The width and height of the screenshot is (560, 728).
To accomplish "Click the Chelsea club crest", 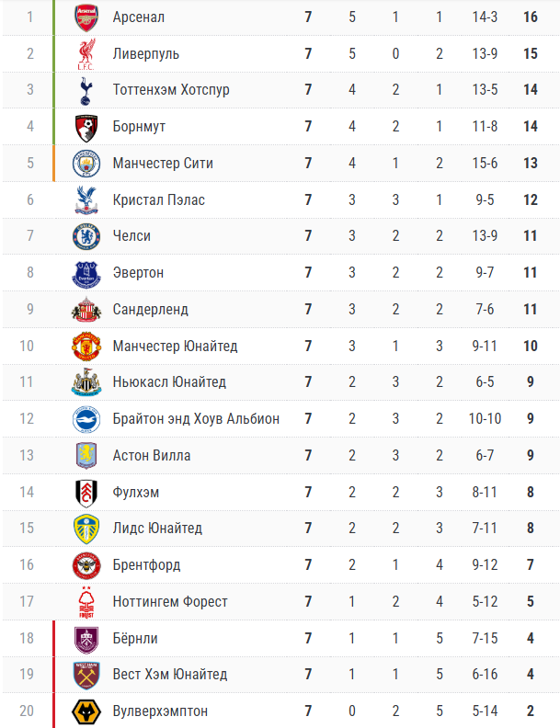I will (86, 236).
